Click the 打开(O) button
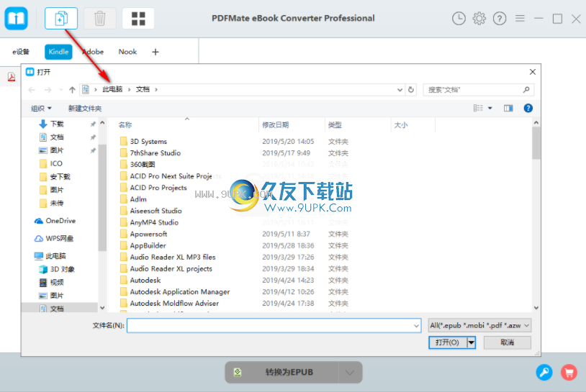The image size is (586, 392). click(x=448, y=342)
